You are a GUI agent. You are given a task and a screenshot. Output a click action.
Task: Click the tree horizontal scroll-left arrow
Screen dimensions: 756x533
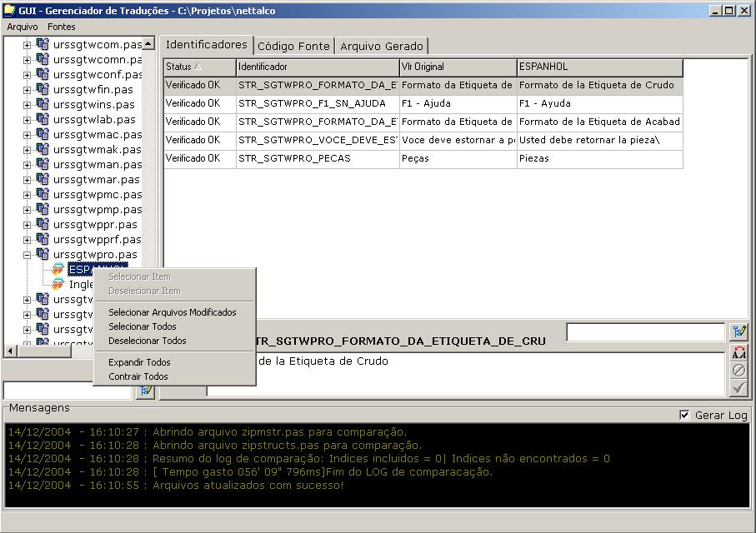pos(10,351)
